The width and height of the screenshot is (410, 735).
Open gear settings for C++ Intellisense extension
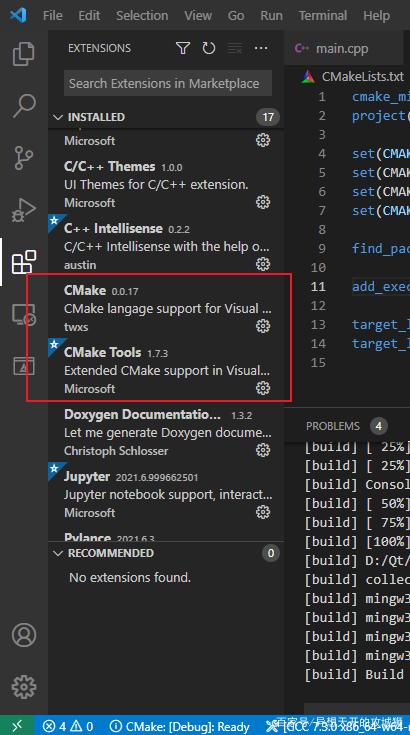263,264
